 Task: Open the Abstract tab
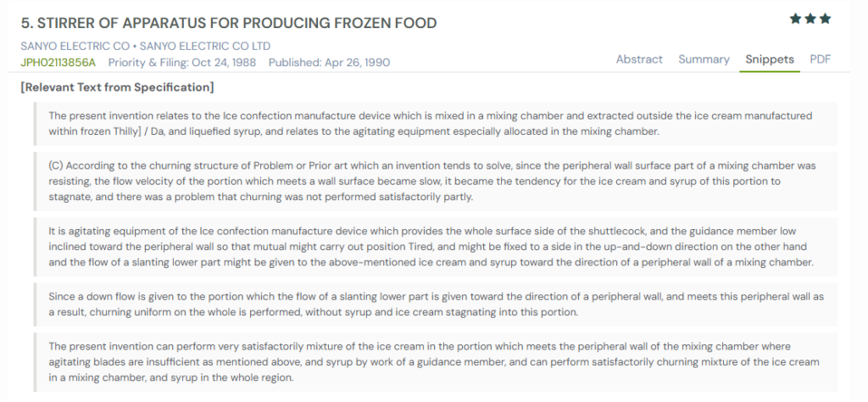pos(639,59)
